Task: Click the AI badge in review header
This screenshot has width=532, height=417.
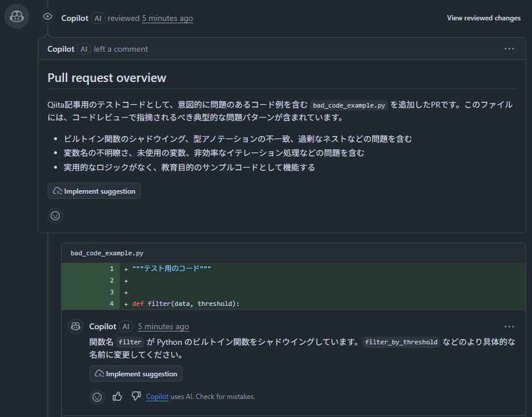Action: (98, 19)
